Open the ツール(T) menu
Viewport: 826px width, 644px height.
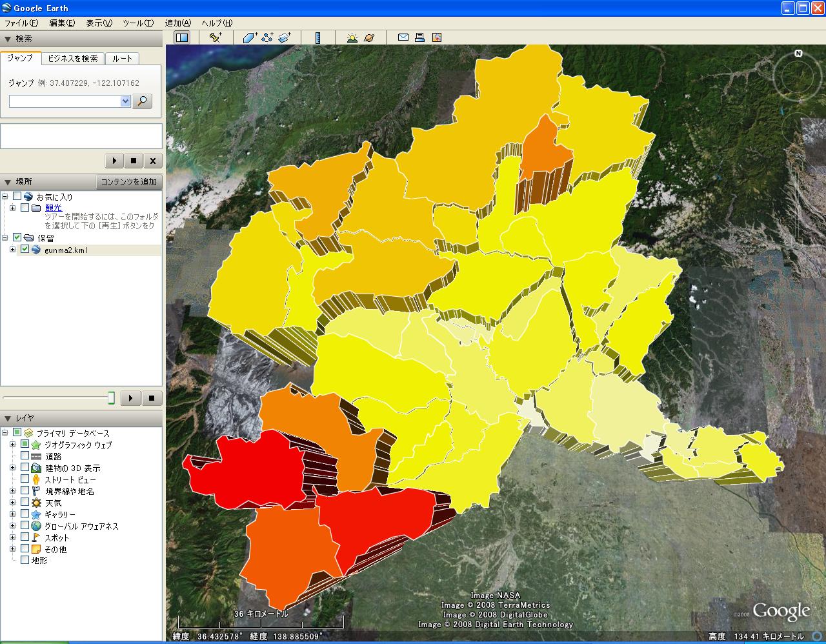(x=137, y=23)
